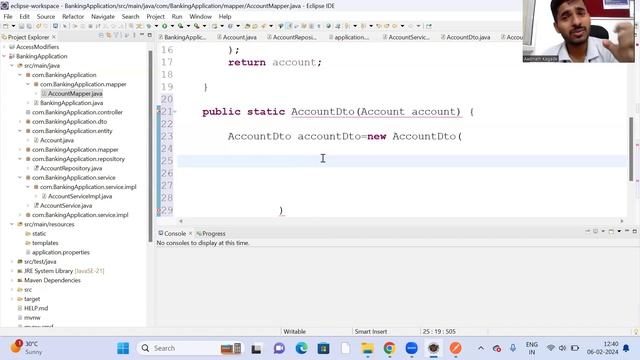Open Microsoft Edge from the taskbar
The width and height of the screenshot is (640, 360).
pyautogui.click(x=302, y=348)
